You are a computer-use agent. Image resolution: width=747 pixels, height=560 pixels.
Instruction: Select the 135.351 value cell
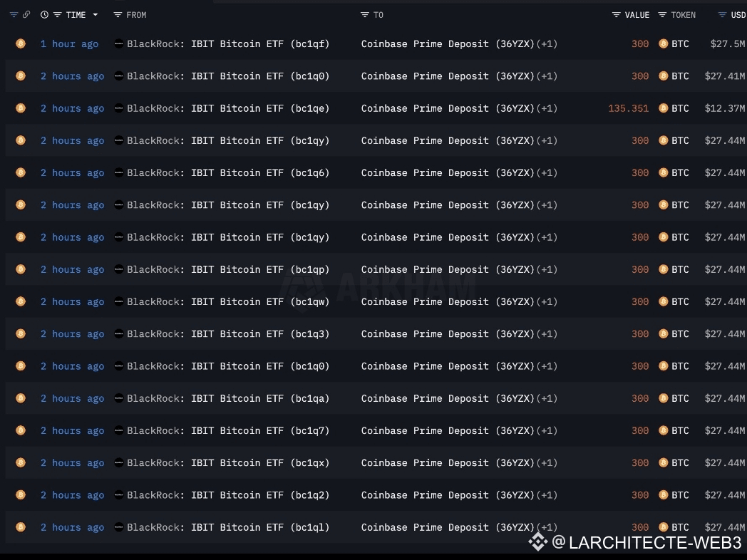tap(629, 108)
